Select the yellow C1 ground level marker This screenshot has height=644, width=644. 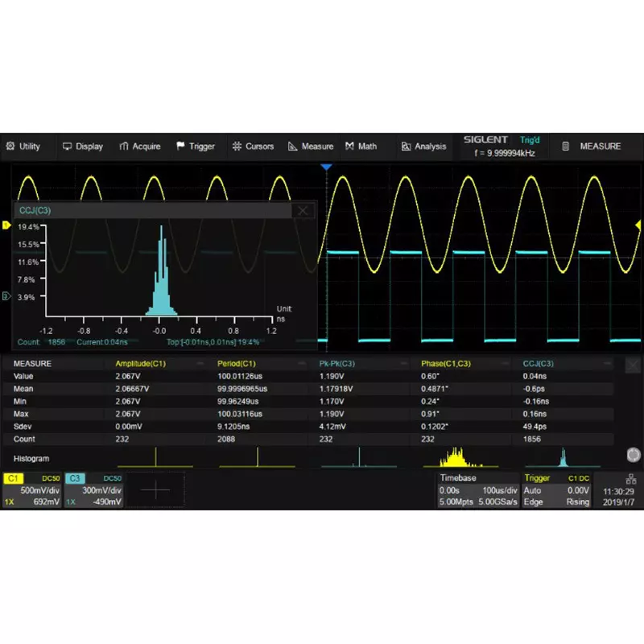click(6, 225)
